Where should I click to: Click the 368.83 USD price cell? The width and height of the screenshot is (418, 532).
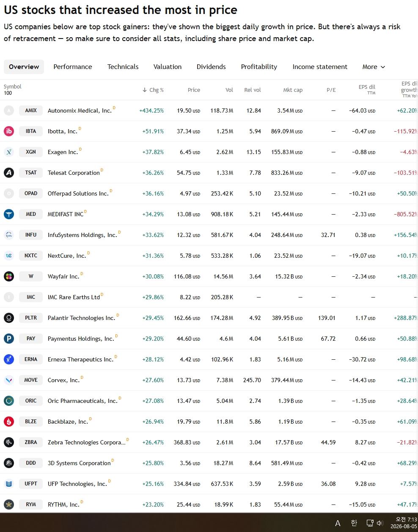(187, 442)
